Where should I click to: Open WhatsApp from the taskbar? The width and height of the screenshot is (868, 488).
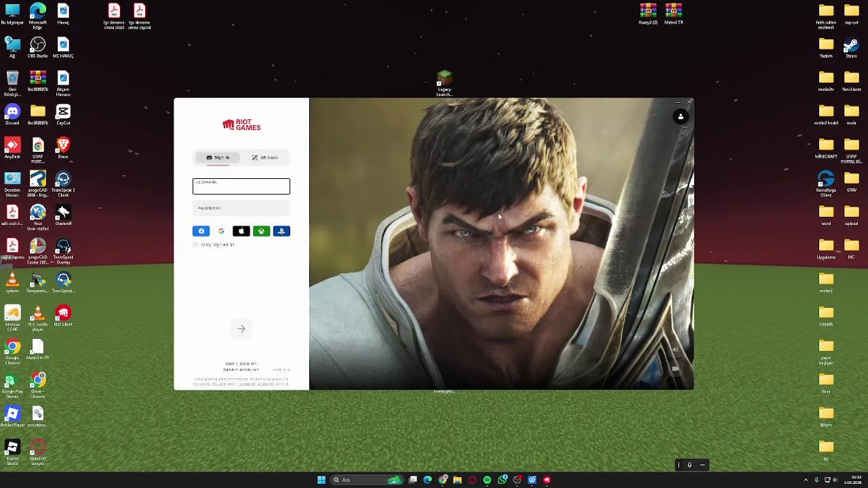[x=502, y=480]
